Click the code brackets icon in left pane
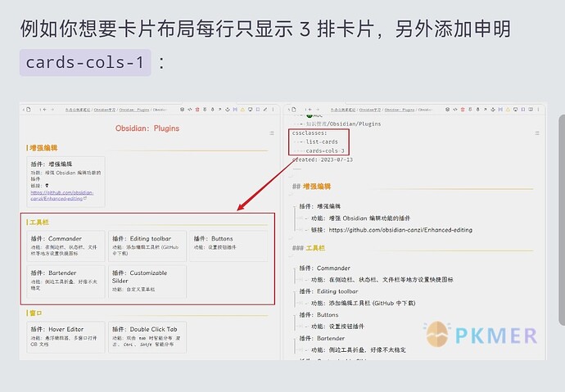The image size is (565, 392). [x=190, y=110]
